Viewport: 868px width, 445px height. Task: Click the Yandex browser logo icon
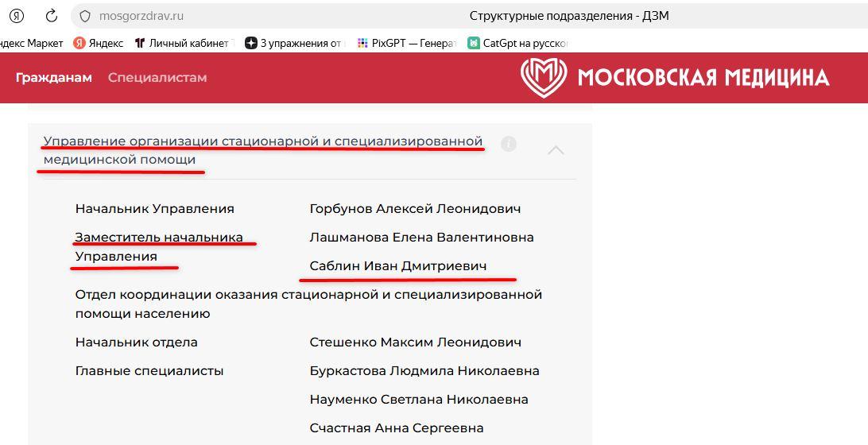click(x=17, y=16)
